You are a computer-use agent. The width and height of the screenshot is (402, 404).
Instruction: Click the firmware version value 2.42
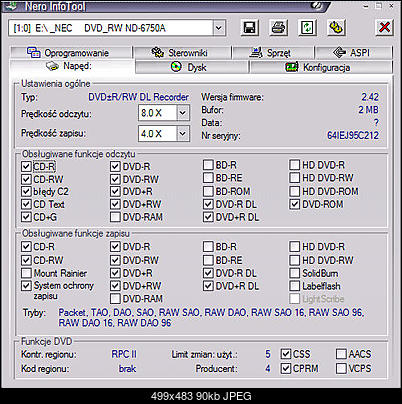[370, 97]
